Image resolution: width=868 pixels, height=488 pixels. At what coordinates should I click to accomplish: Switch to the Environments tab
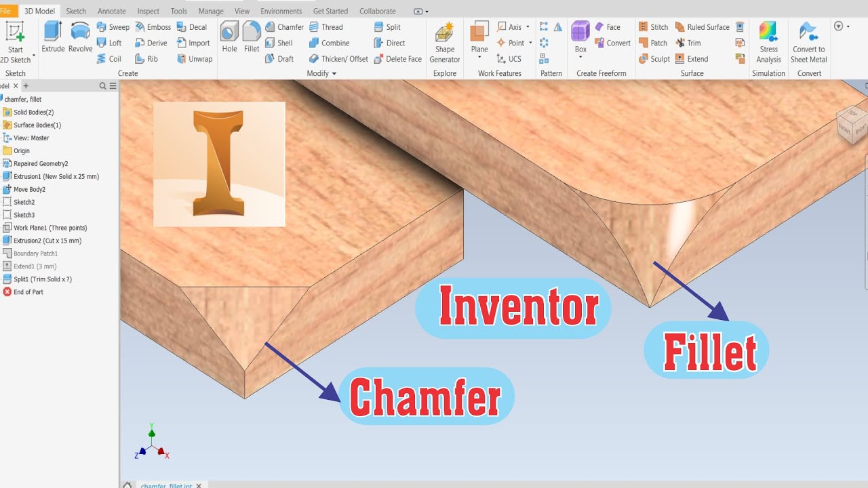click(281, 11)
